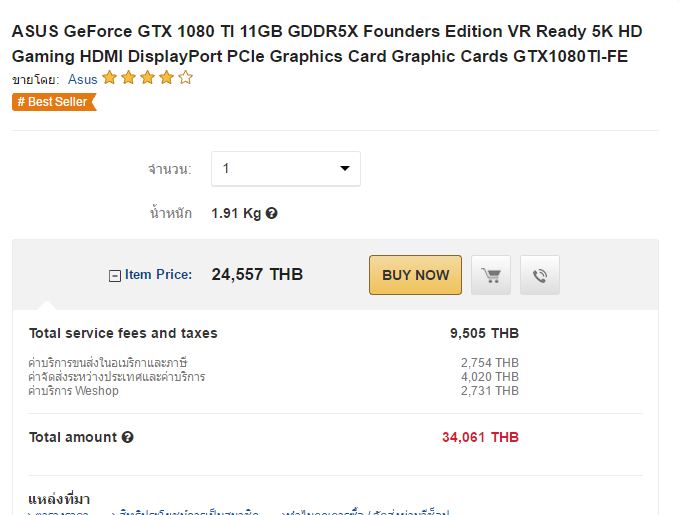Click the 1.91 Kg weight value

(x=236, y=213)
